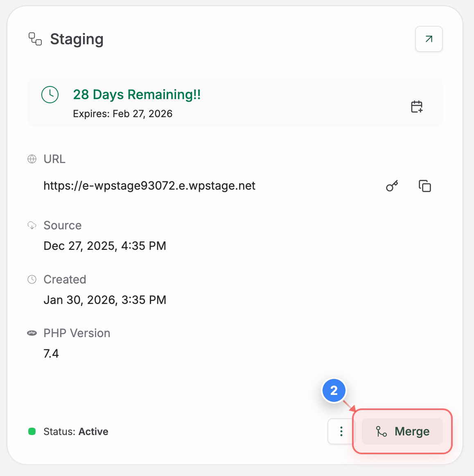Click the globe icon beside the URL label

(32, 159)
